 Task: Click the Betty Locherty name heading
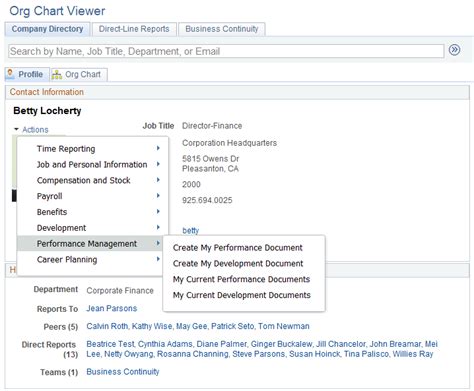coord(47,111)
